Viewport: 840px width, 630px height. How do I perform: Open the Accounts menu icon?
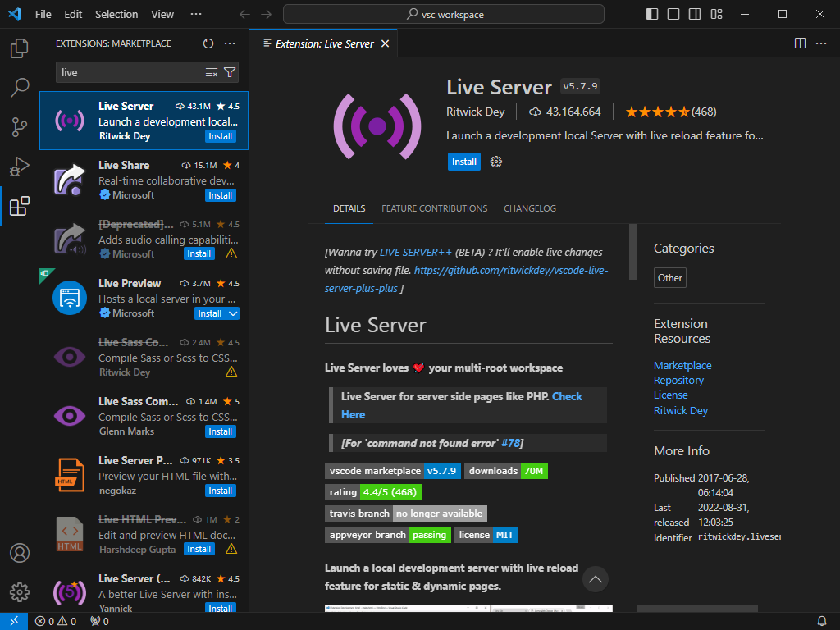(x=20, y=553)
